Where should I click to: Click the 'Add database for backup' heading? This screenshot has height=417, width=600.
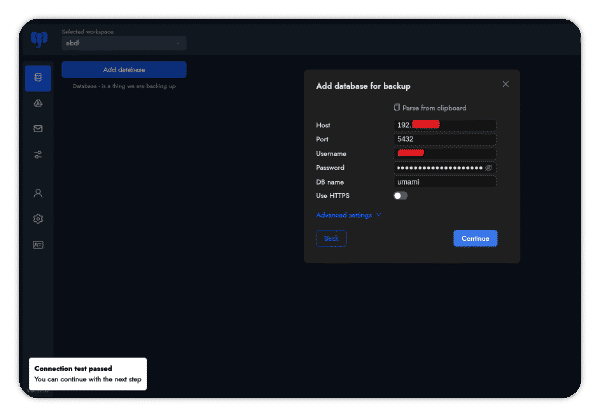point(363,86)
